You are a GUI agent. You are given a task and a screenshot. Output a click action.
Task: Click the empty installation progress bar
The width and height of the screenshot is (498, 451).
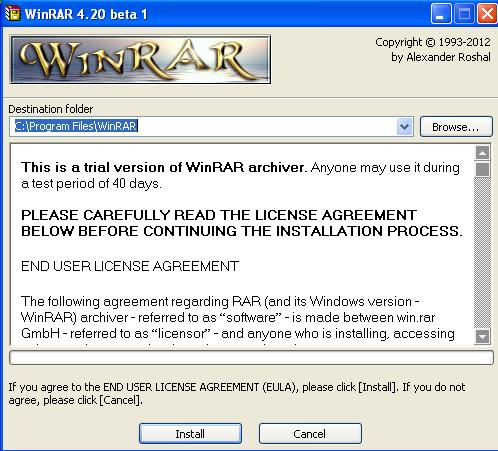point(251,358)
